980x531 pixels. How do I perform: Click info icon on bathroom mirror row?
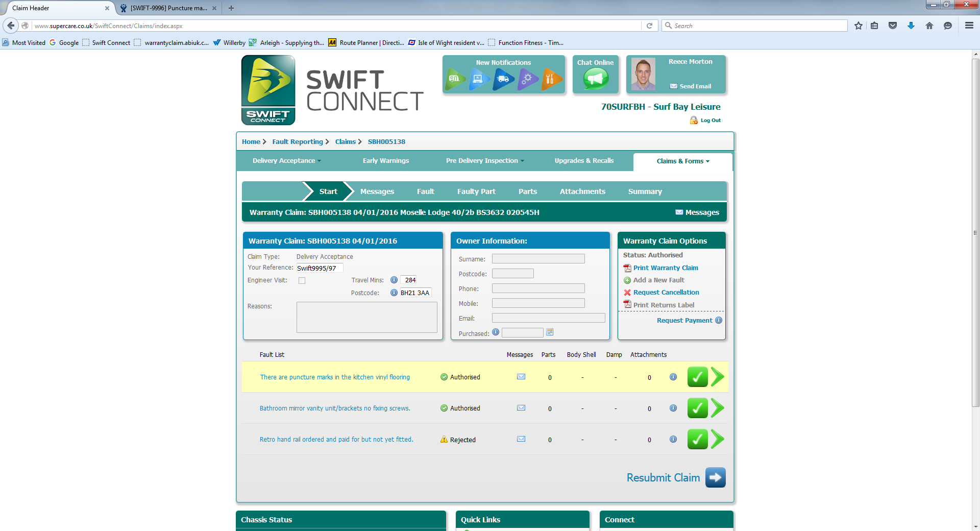point(673,408)
